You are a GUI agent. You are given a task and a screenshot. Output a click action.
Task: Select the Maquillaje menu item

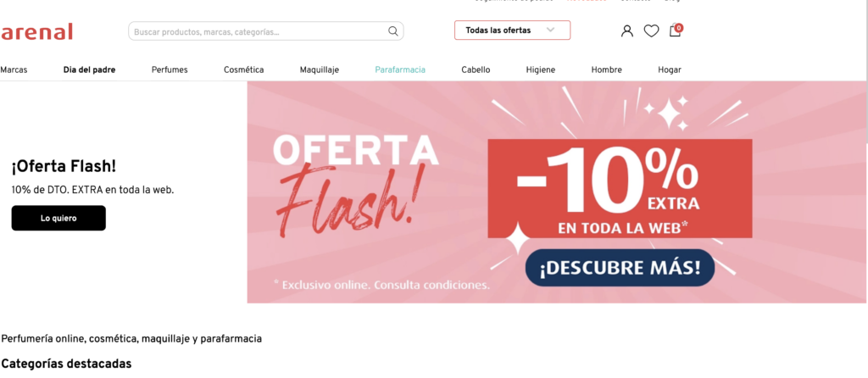[x=320, y=69]
